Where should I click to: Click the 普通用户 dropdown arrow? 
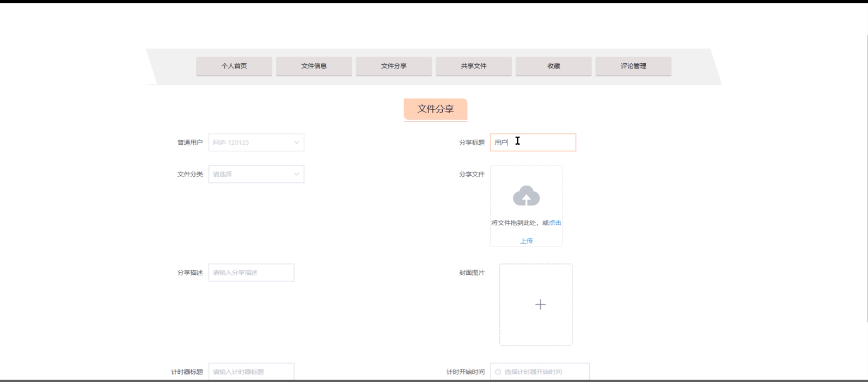[x=297, y=143]
